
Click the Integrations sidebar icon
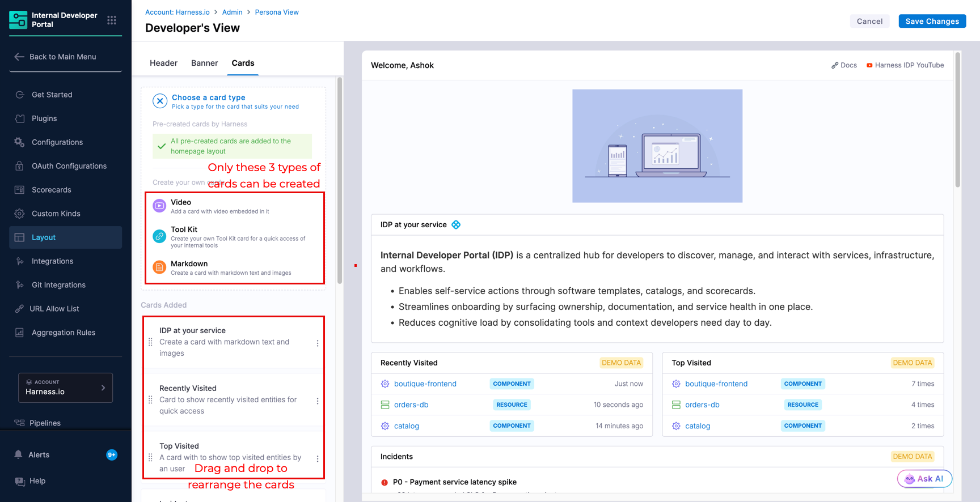pos(20,261)
